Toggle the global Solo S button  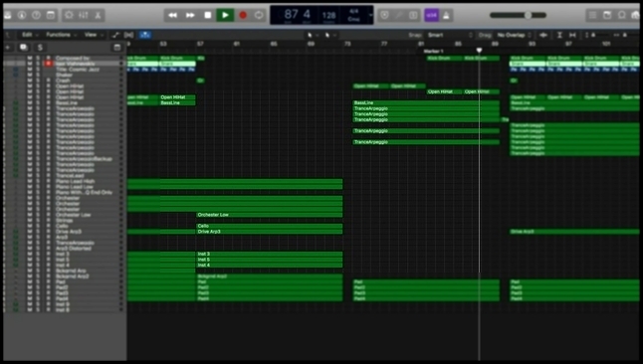tap(40, 47)
